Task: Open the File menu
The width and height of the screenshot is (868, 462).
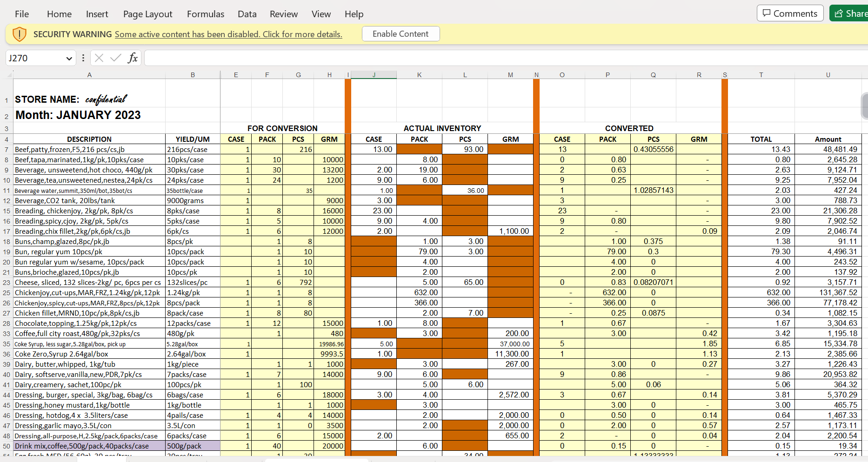Action: point(22,14)
